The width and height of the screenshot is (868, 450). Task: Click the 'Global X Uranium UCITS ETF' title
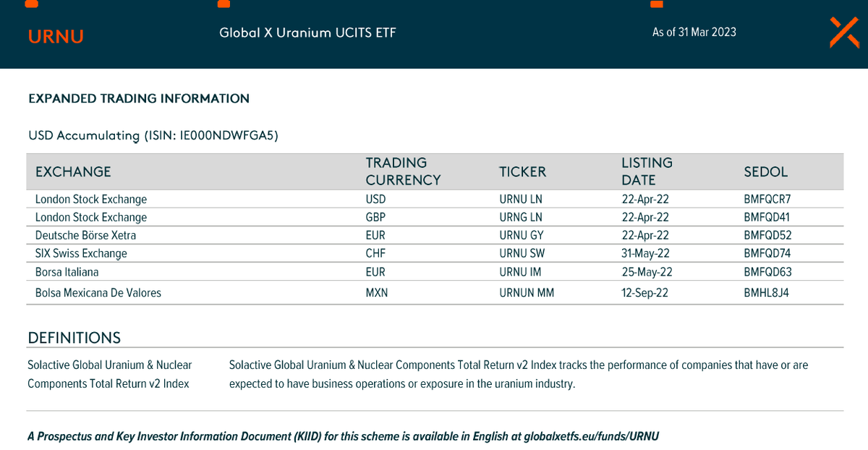pyautogui.click(x=307, y=33)
